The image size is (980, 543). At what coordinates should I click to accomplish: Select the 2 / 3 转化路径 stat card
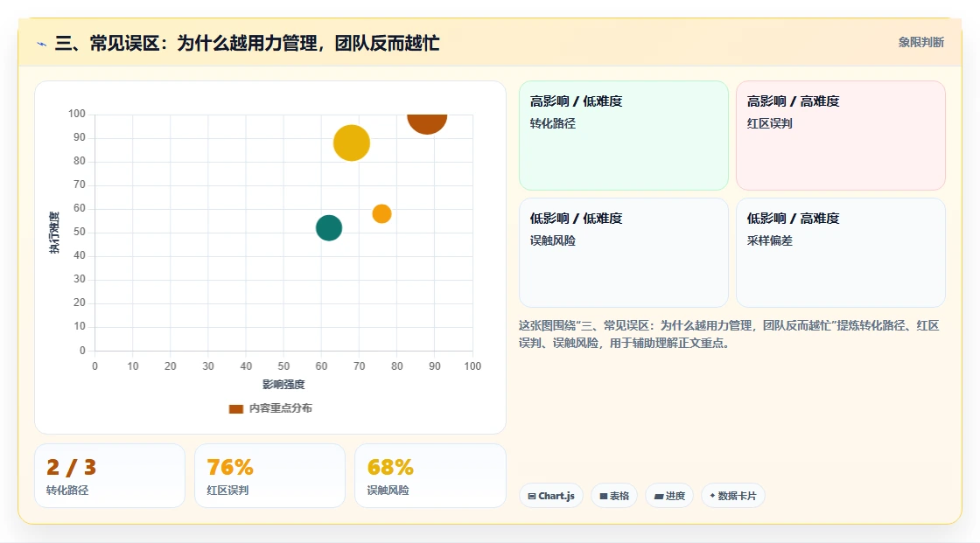[110, 477]
